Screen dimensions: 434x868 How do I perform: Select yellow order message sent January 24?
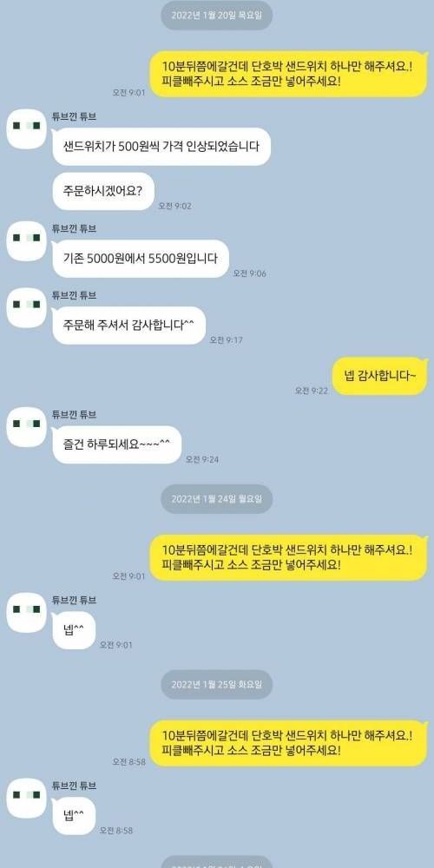(290, 557)
